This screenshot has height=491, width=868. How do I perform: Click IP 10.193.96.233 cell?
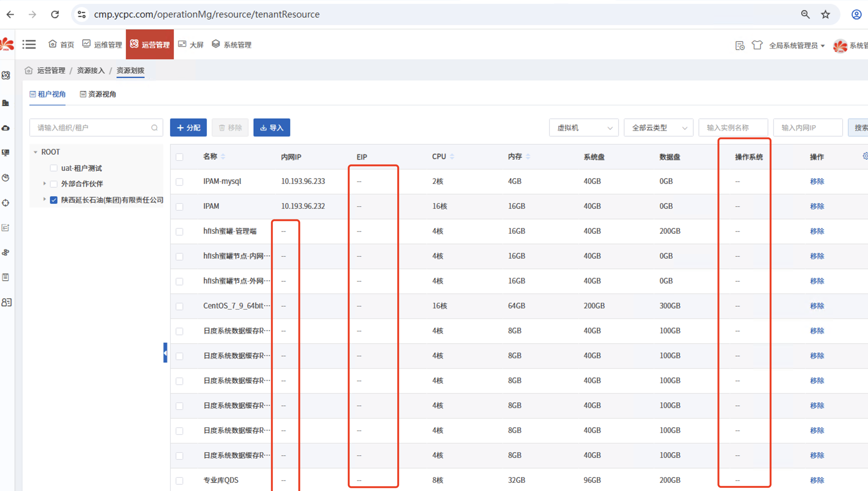(x=303, y=181)
